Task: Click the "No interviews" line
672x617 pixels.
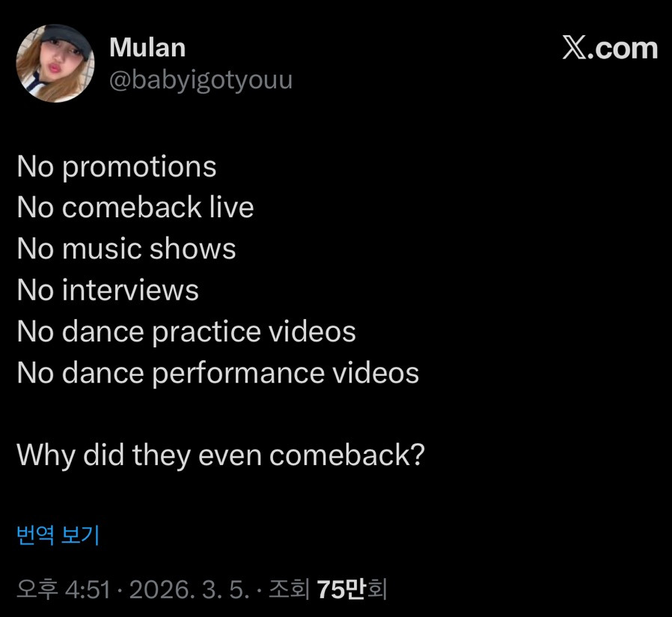Action: [x=108, y=290]
